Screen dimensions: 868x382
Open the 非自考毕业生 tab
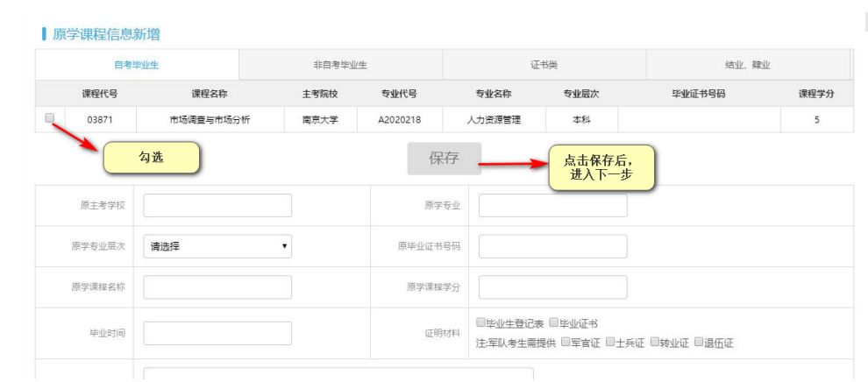click(340, 65)
